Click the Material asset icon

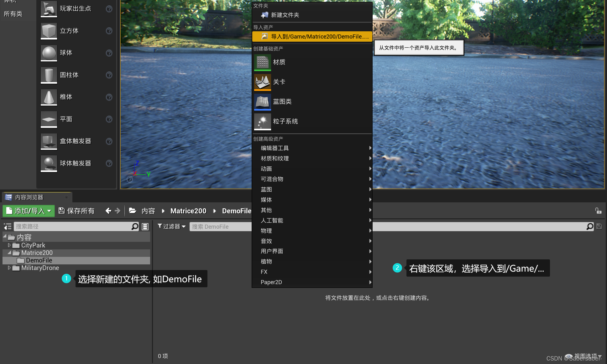tap(262, 62)
